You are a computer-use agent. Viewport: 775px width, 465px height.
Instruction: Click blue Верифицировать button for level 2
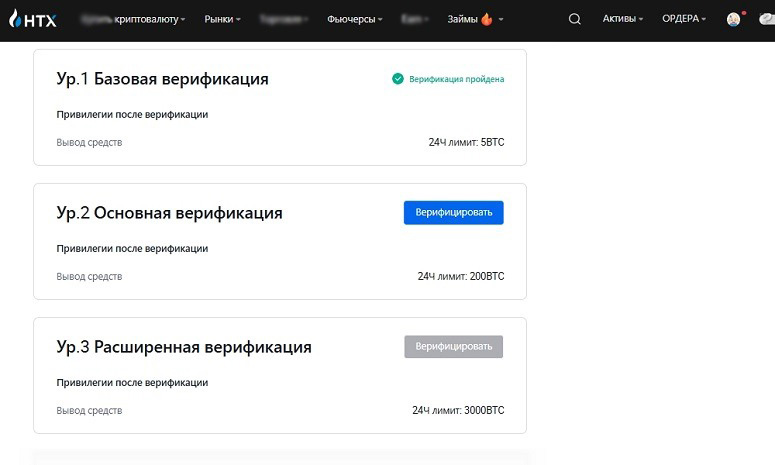tap(453, 213)
